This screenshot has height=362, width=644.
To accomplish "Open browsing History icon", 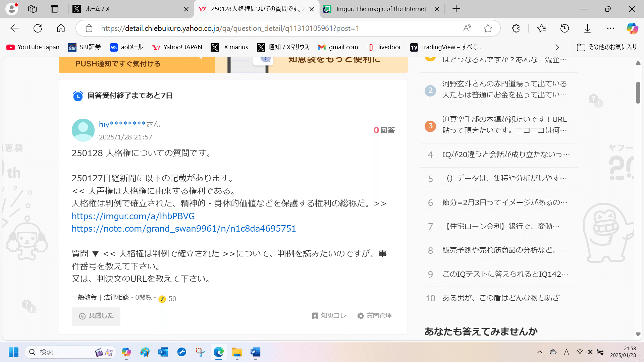I will (565, 28).
